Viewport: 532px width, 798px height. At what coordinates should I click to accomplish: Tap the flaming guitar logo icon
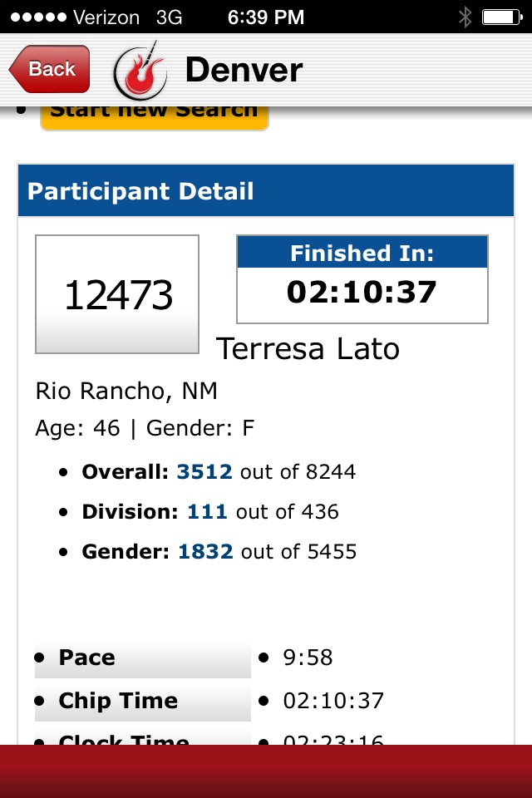coord(140,71)
